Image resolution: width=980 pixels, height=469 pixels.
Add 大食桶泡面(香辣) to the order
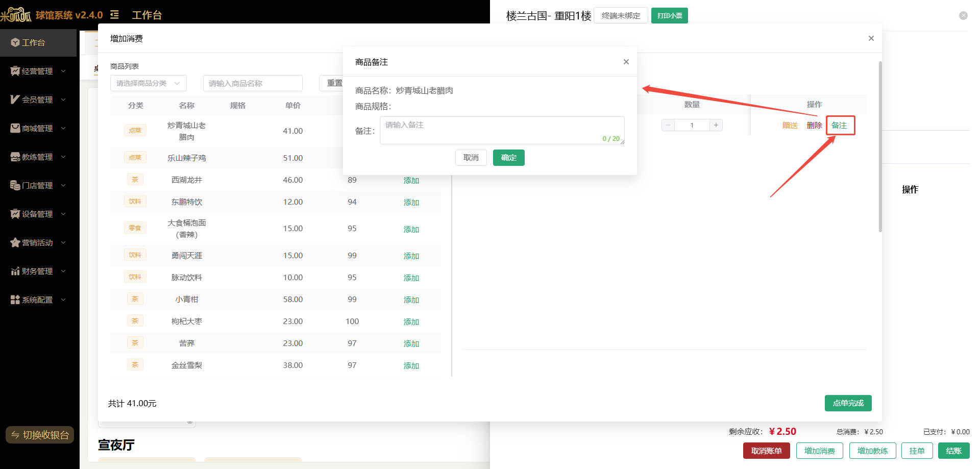(411, 229)
